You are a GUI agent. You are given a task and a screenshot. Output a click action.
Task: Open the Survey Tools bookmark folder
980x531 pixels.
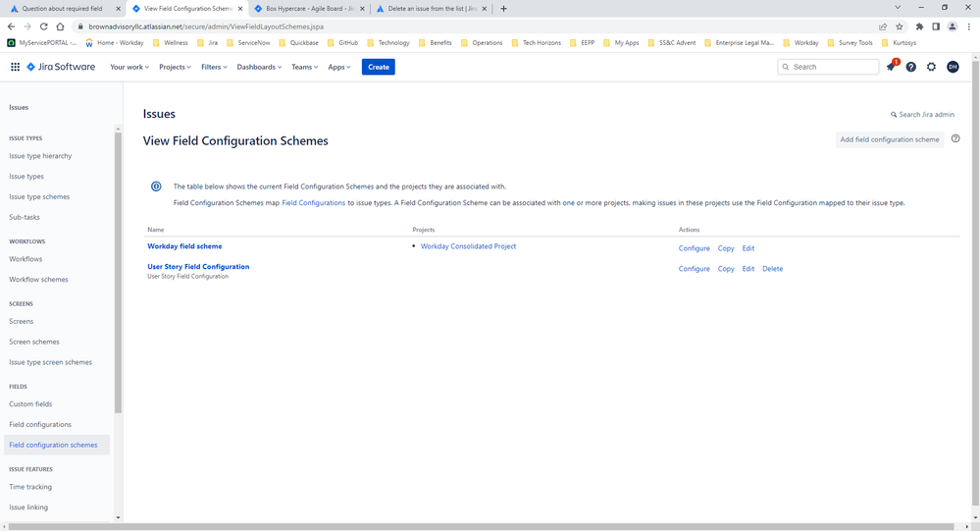[850, 42]
